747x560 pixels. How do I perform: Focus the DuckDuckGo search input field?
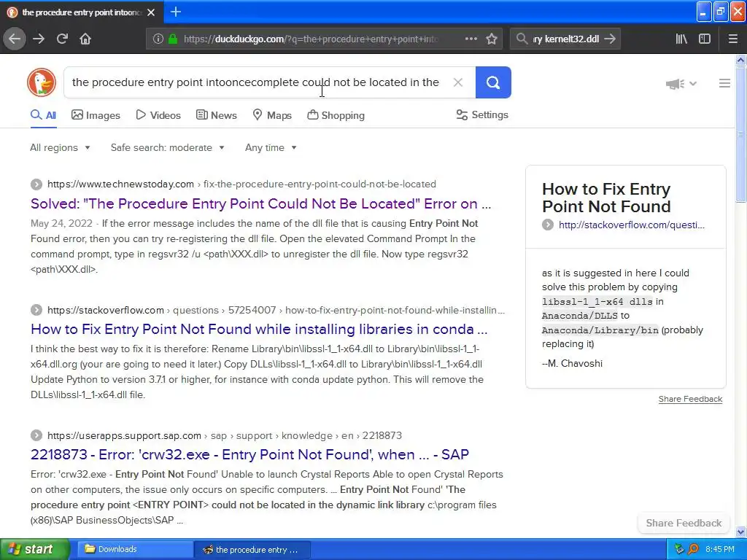[255, 82]
